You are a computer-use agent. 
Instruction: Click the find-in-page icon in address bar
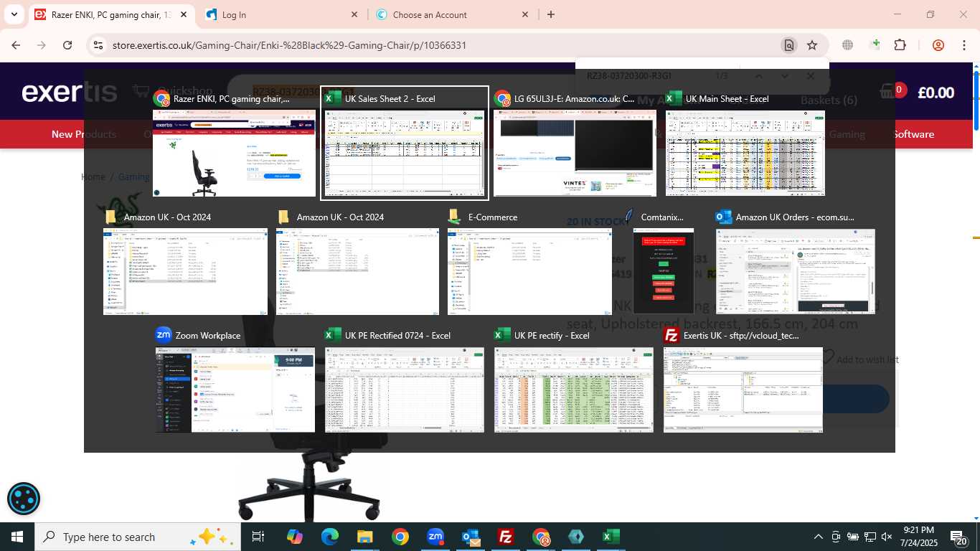(788, 45)
